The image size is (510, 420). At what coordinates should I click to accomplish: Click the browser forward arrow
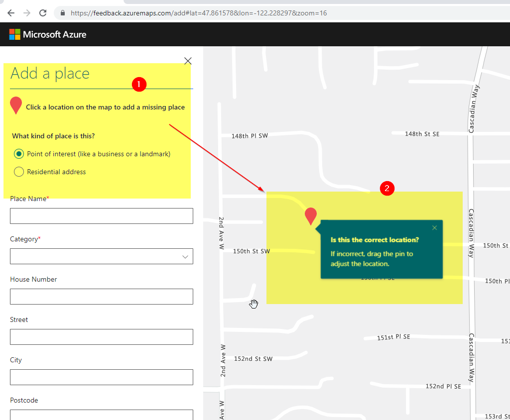pyautogui.click(x=26, y=13)
